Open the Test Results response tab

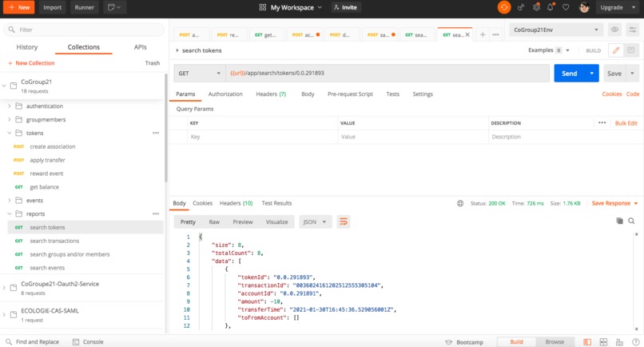276,203
